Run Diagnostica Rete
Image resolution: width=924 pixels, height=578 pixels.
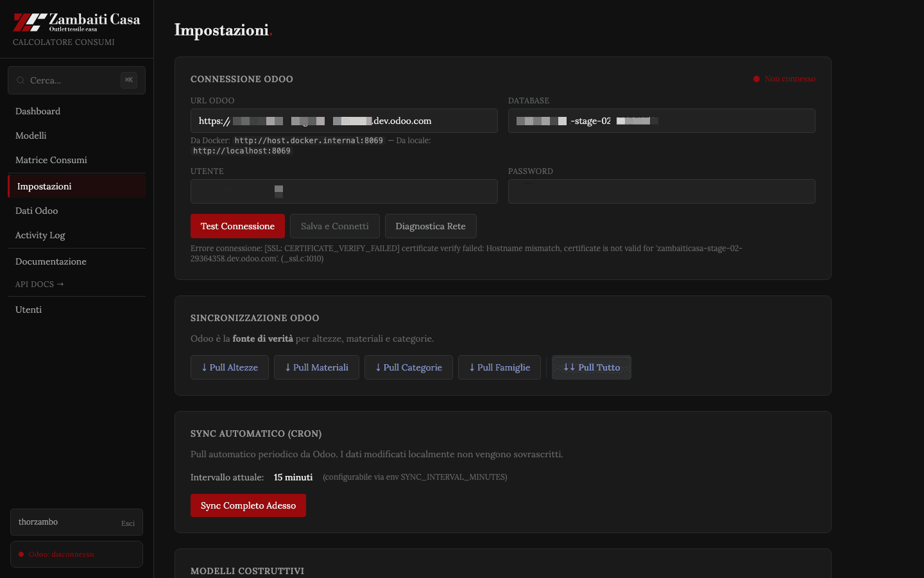(431, 226)
